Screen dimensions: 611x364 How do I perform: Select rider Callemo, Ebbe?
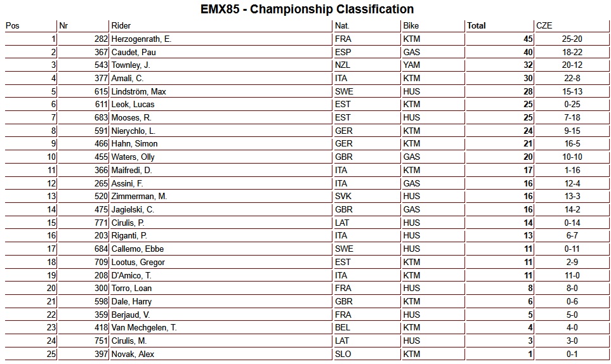point(137,249)
